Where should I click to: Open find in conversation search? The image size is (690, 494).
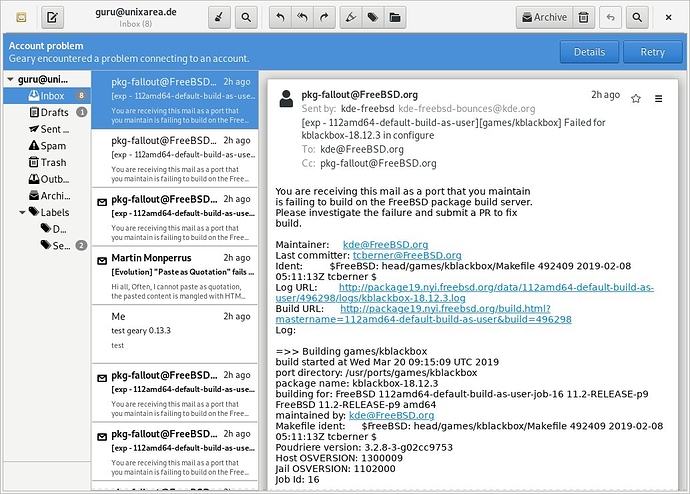[x=637, y=17]
